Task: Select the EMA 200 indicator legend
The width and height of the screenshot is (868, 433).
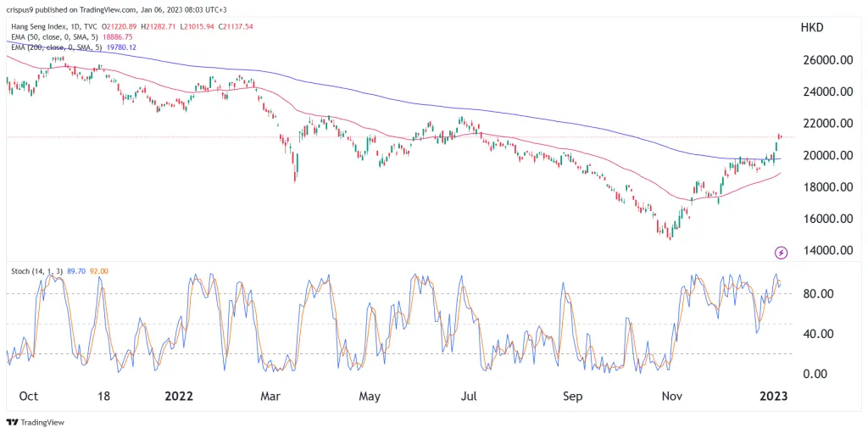Action: tap(58, 47)
